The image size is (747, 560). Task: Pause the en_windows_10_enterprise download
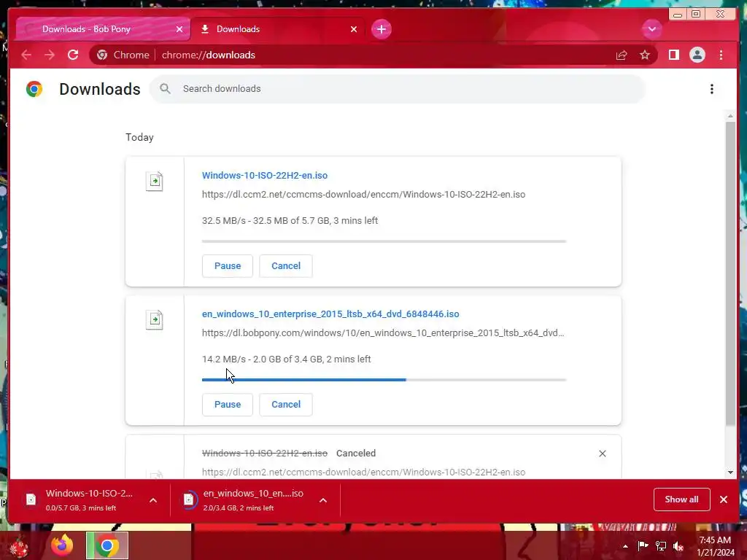click(228, 404)
